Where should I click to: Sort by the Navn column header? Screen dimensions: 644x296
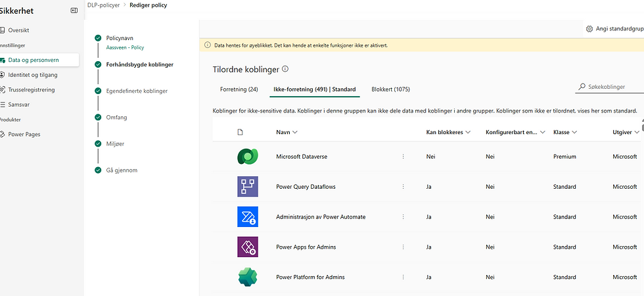pos(287,132)
